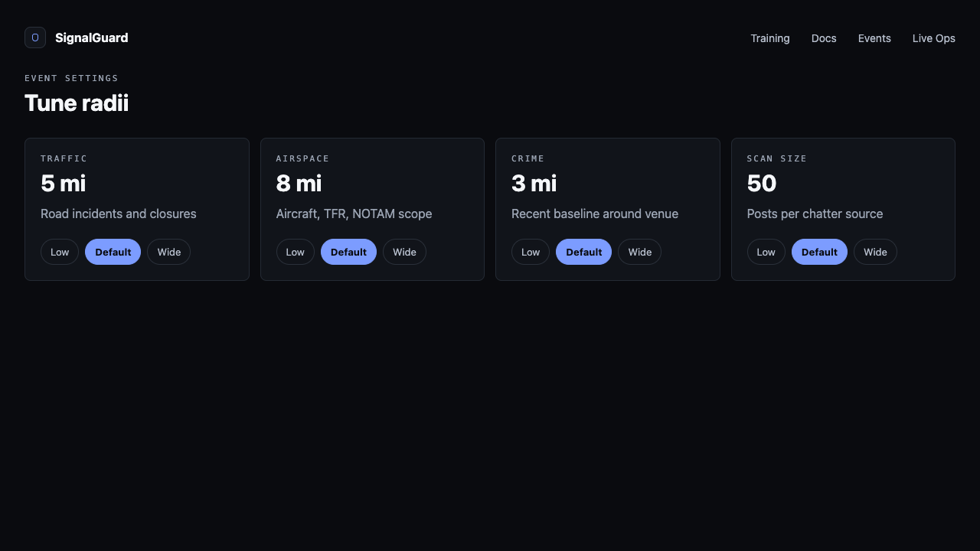Choose Wide for Crime radius
This screenshot has height=551, width=980.
639,252
